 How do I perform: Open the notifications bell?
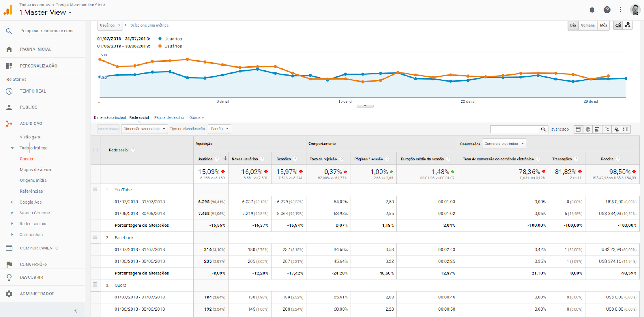[592, 10]
